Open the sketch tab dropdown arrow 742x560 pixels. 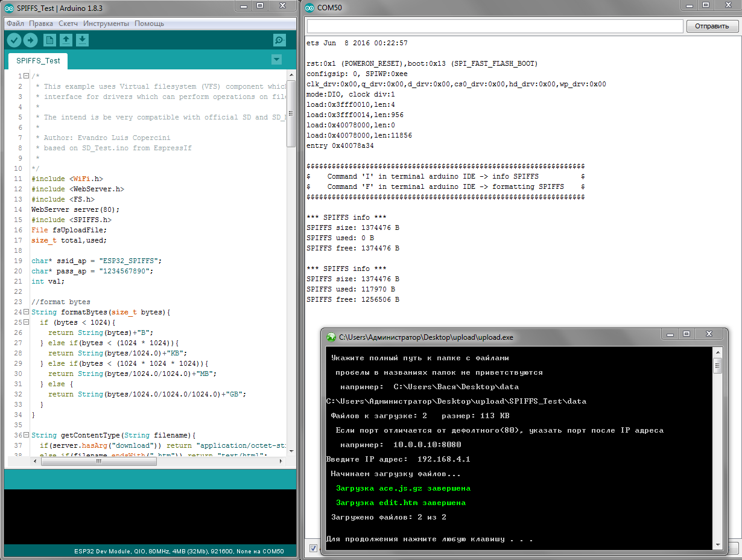(x=276, y=60)
